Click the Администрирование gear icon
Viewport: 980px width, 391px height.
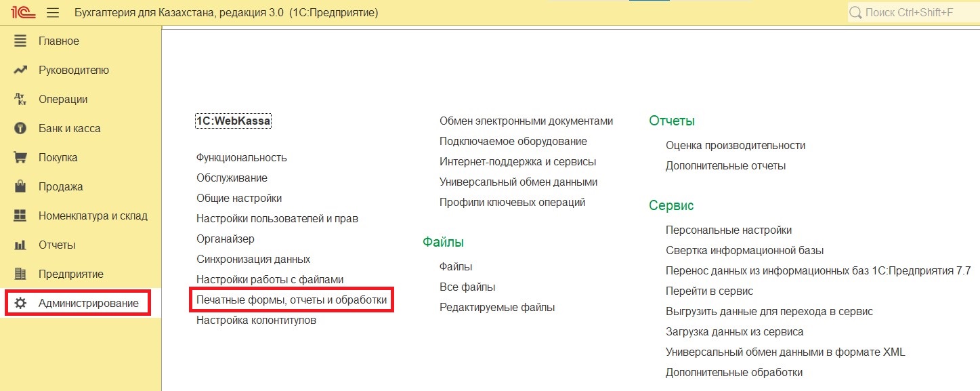pyautogui.click(x=20, y=303)
